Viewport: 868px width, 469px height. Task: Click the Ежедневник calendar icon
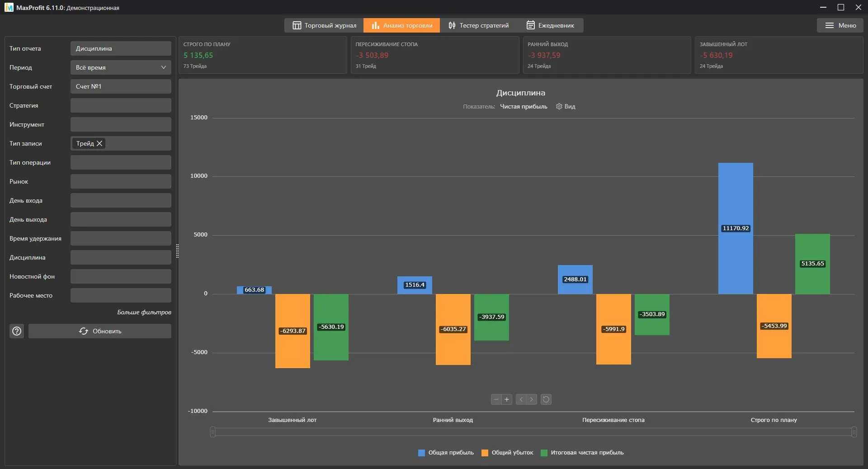click(531, 25)
